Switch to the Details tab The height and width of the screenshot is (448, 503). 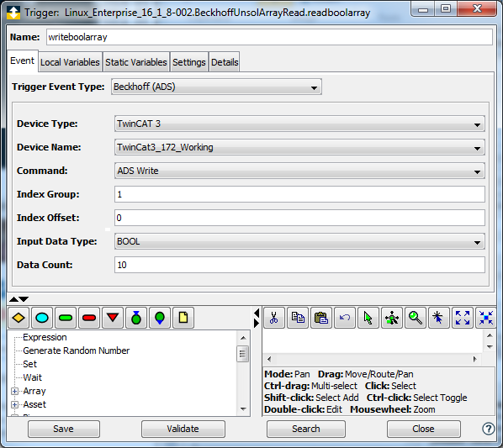225,62
